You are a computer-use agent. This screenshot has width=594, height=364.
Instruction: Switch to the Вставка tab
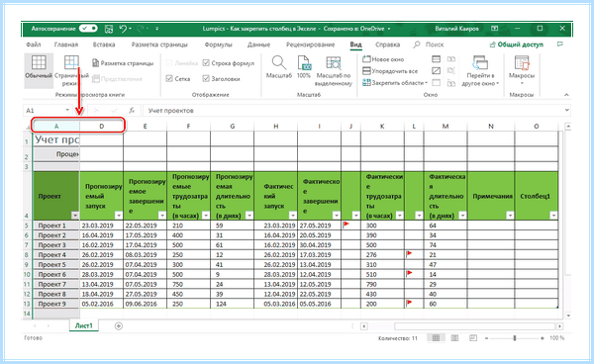click(x=104, y=45)
